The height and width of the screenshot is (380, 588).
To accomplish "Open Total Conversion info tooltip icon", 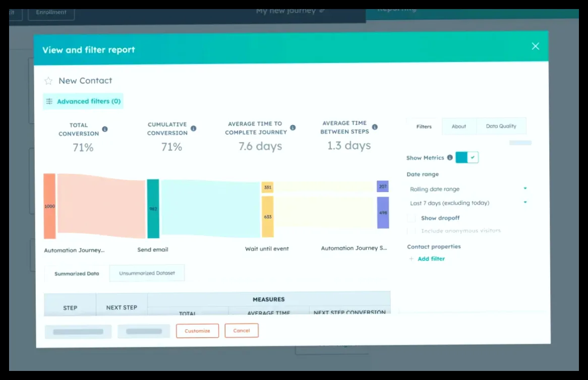I will 105,129.
